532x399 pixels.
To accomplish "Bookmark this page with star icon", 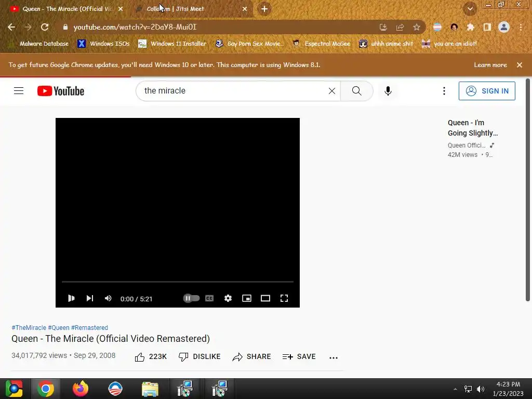I will 417,27.
